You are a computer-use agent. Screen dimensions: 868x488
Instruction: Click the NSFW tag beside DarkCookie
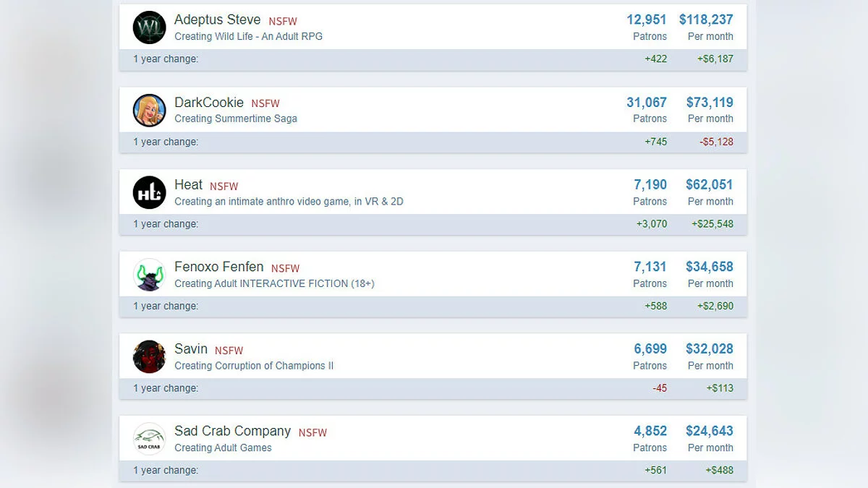(265, 103)
